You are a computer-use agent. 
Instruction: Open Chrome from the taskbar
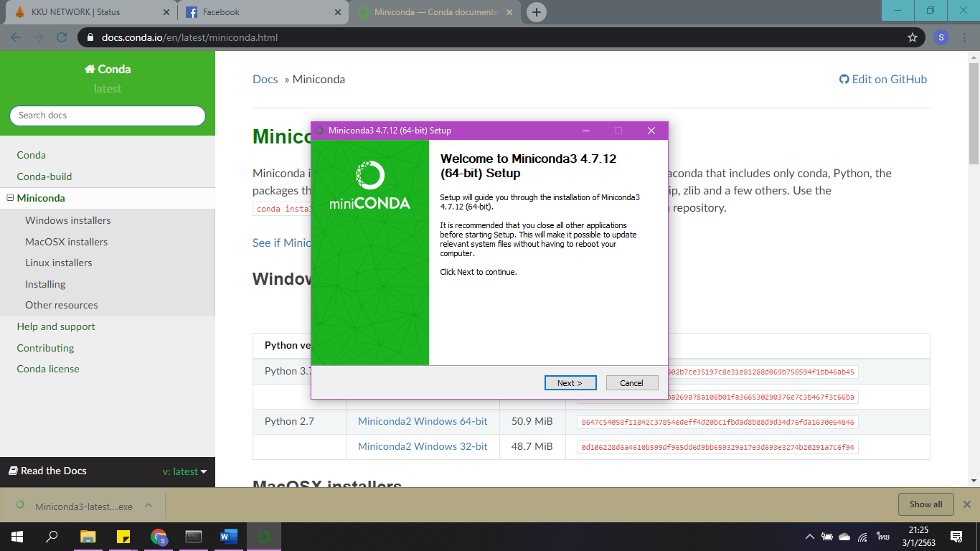tap(159, 536)
